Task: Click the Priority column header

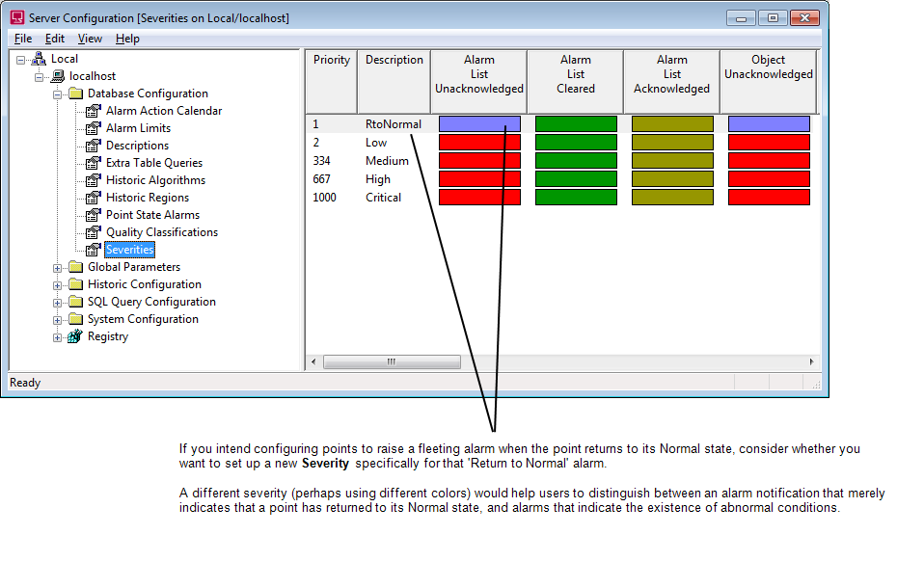Action: (332, 60)
